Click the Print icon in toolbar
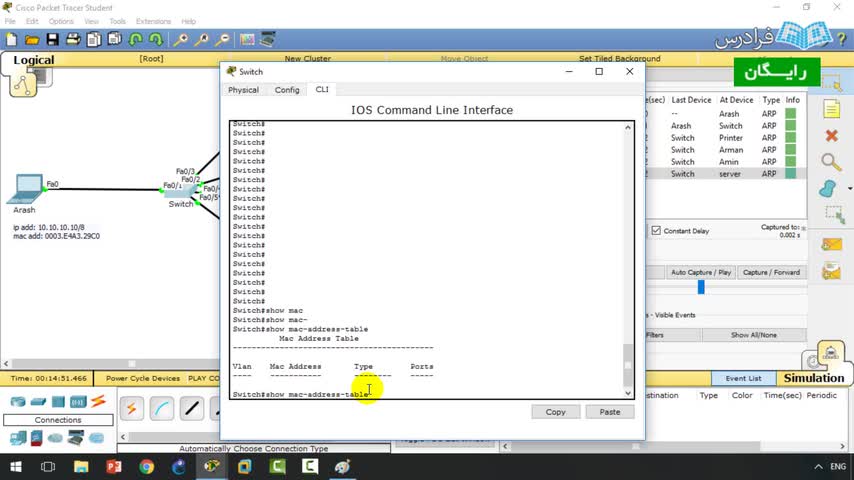854x480 pixels. tap(73, 40)
